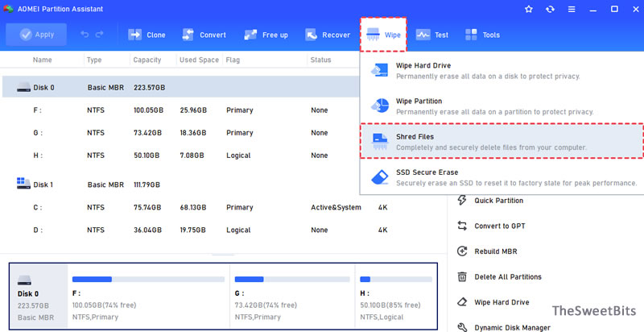Collapse the Wipe dropdown tab
644x332 pixels.
pyautogui.click(x=383, y=35)
